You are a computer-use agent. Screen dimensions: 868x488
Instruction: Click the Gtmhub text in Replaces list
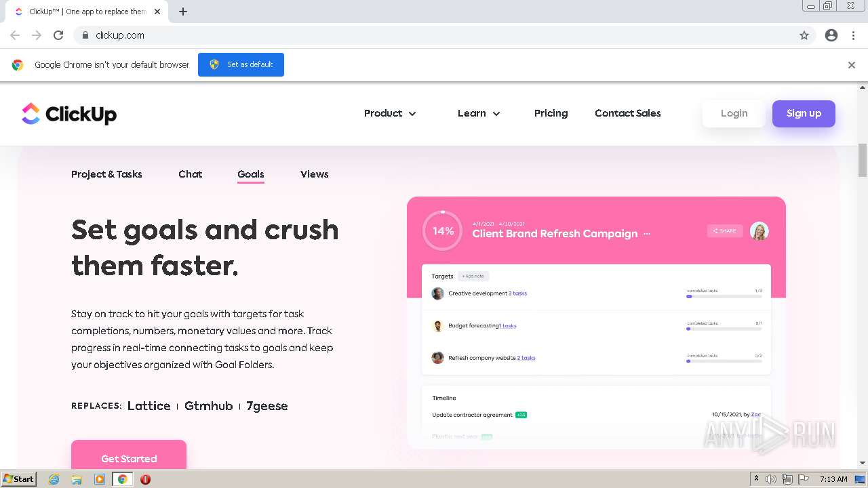point(208,406)
